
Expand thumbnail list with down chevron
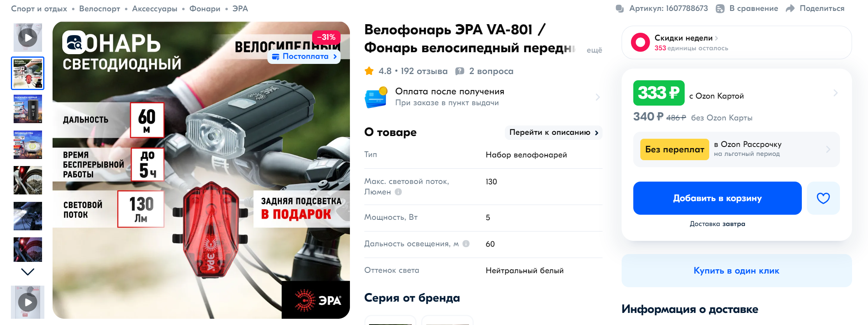point(28,272)
